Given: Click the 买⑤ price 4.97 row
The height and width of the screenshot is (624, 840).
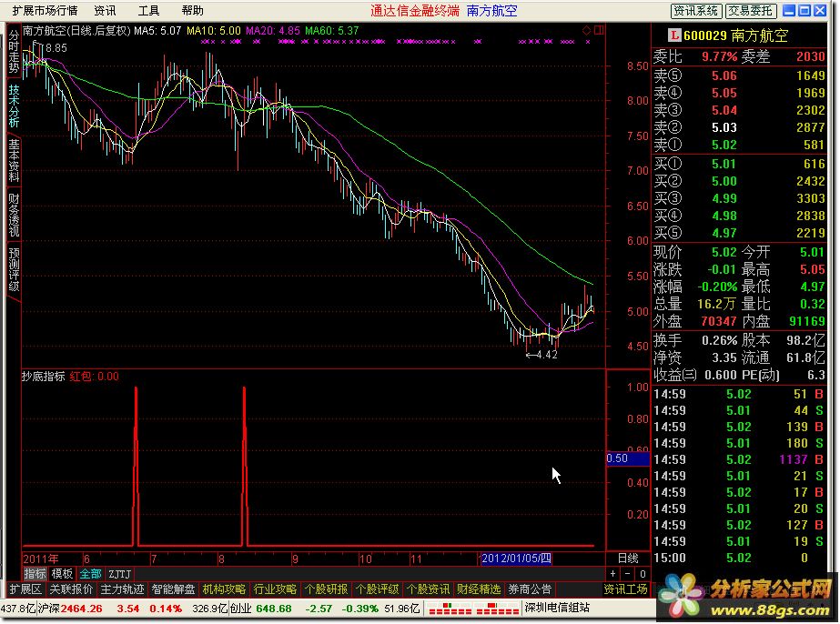Looking at the screenshot, I should click(739, 233).
